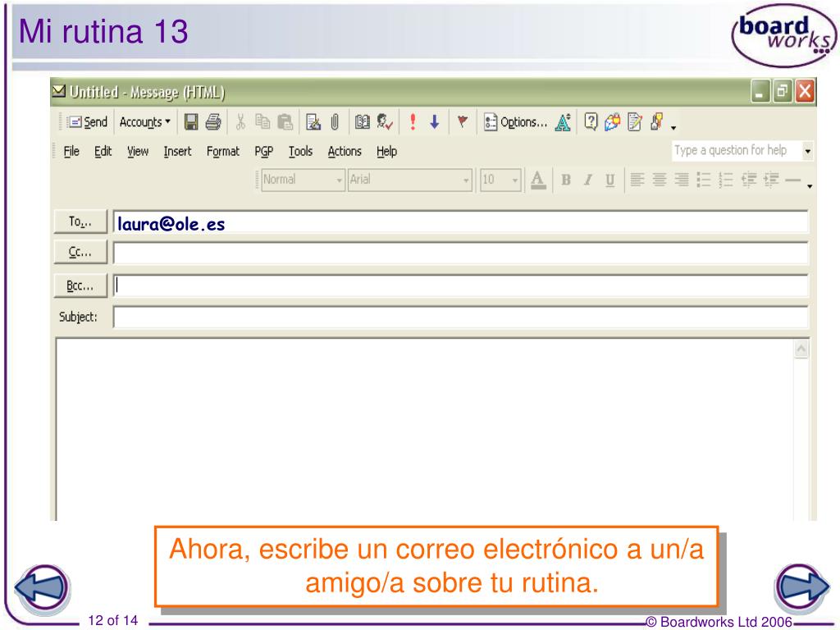
Task: Open the PGP menu
Action: click(x=263, y=152)
